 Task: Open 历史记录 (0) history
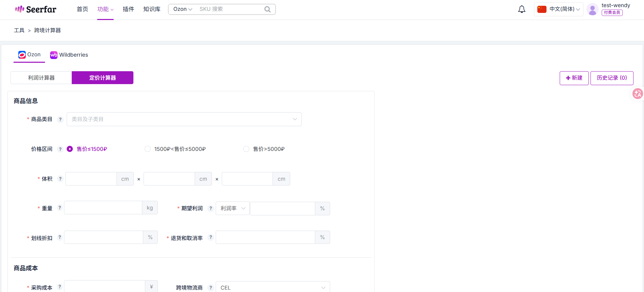[x=612, y=78]
